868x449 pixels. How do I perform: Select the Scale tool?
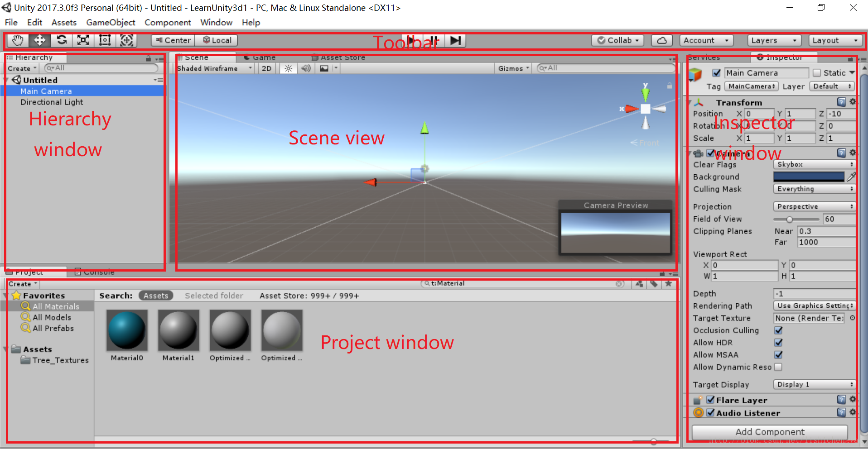tap(83, 40)
